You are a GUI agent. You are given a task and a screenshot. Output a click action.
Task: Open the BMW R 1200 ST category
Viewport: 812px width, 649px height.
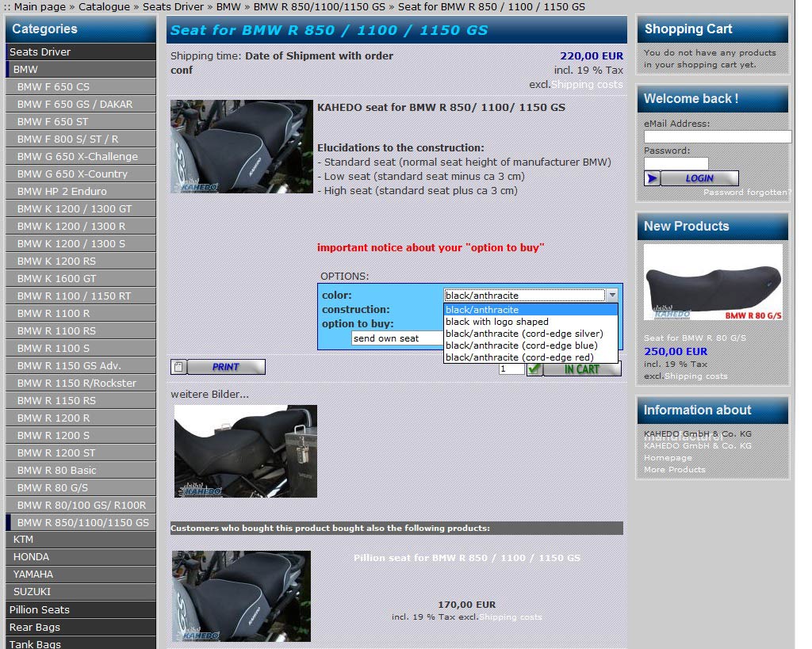[x=56, y=452]
